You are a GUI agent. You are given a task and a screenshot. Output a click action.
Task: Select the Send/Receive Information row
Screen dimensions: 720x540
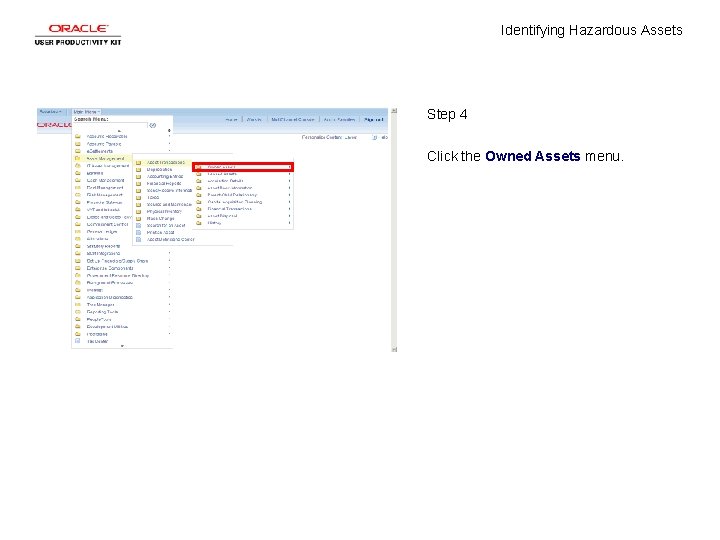pyautogui.click(x=163, y=191)
